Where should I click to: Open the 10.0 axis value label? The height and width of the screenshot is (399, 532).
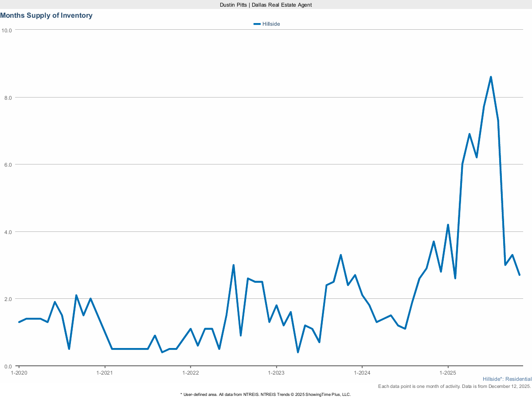pos(8,30)
